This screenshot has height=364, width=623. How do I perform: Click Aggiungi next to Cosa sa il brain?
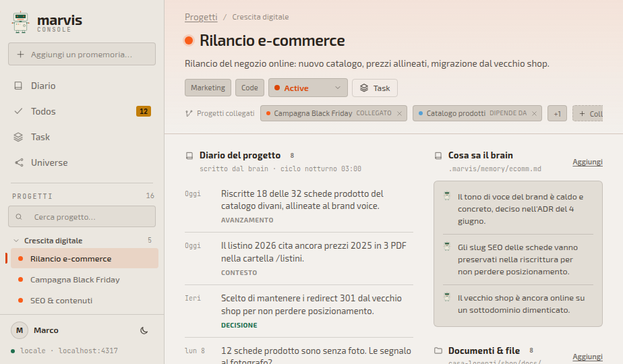tap(588, 162)
